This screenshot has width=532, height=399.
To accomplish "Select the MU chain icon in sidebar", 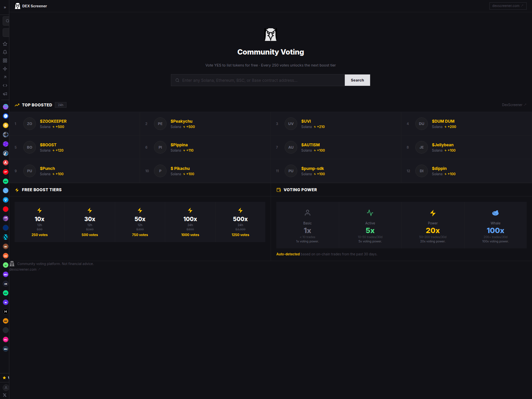I will point(6,349).
